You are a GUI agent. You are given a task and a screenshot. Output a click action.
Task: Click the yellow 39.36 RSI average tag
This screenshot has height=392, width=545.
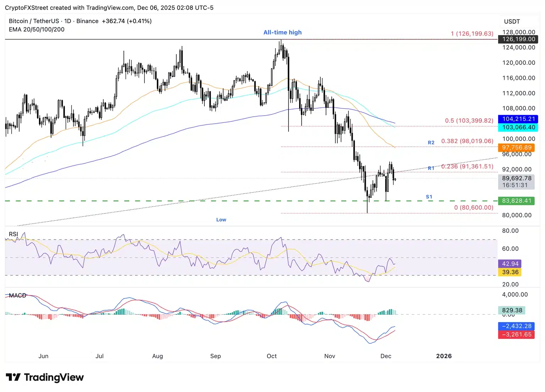pos(510,272)
